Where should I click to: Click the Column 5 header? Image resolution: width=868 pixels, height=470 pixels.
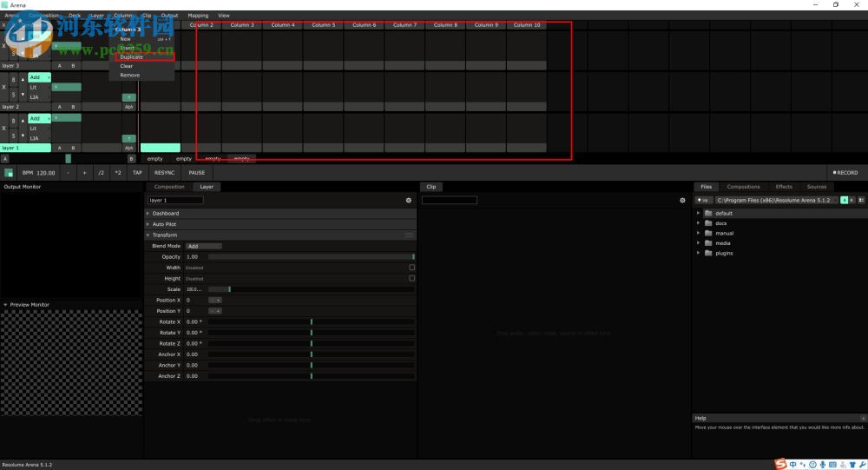point(323,25)
